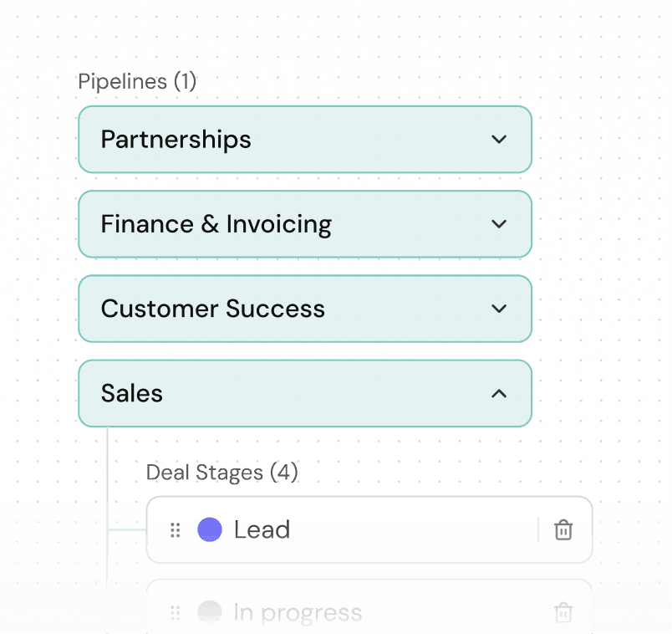Image resolution: width=672 pixels, height=634 pixels.
Task: Click the Deal Stages (4) heading
Action: [x=221, y=473]
